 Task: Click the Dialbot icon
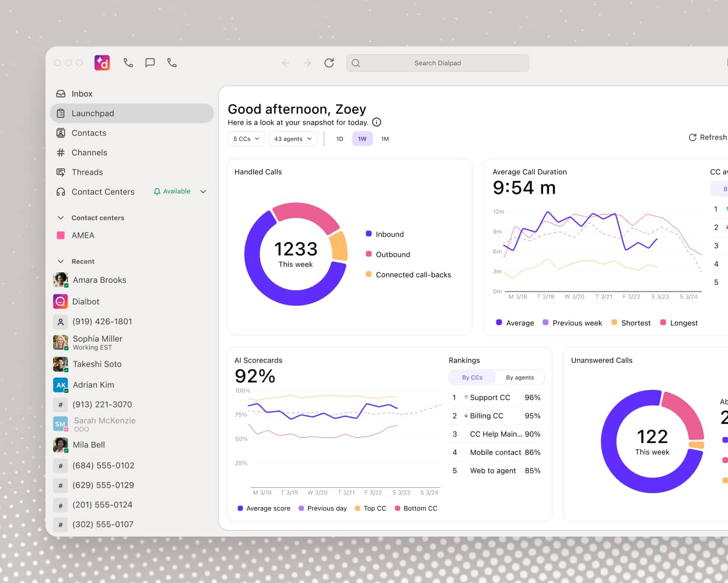[x=61, y=301]
